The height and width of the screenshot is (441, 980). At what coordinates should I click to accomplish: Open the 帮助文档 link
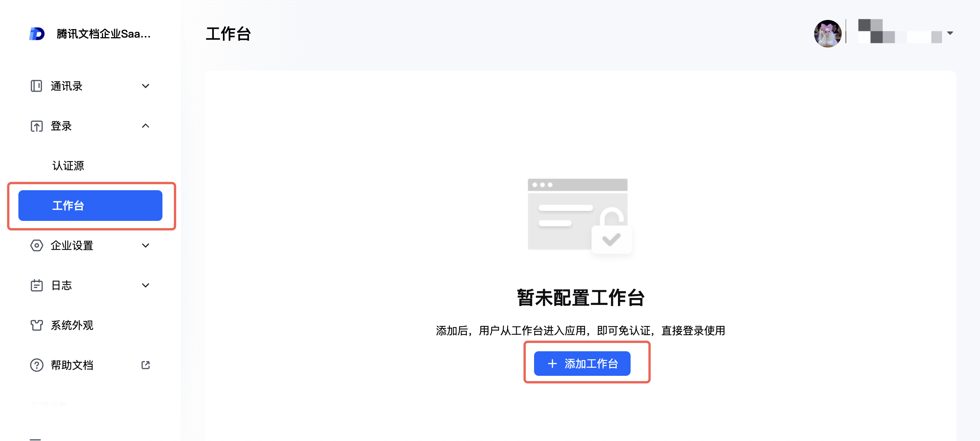pos(72,365)
